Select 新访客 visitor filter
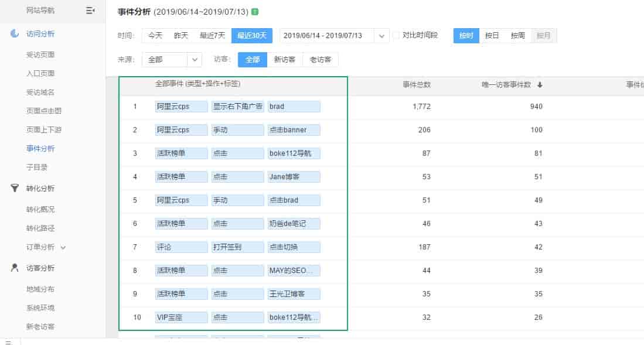The height and width of the screenshot is (345, 644). 285,60
